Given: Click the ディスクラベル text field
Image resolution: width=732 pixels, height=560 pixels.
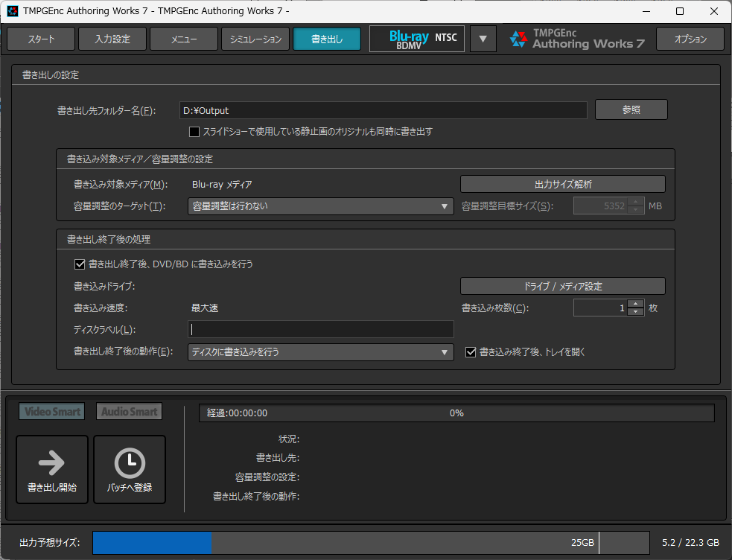Looking at the screenshot, I should 320,329.
